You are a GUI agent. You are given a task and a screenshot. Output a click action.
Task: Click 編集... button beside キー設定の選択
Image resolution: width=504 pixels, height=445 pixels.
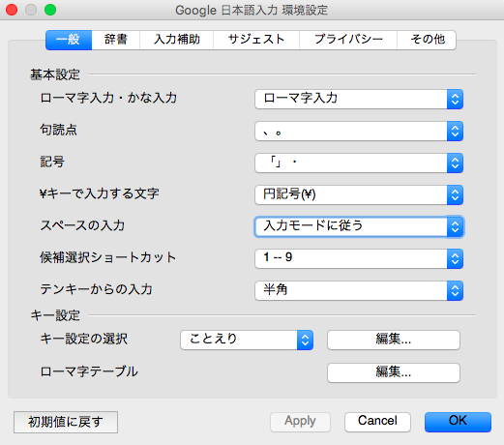(x=394, y=340)
